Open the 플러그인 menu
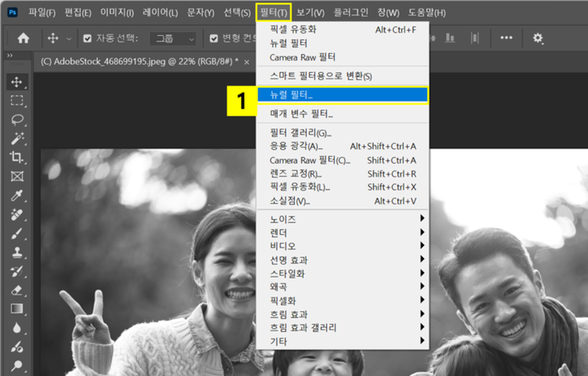This screenshot has height=376, width=588. click(x=351, y=13)
